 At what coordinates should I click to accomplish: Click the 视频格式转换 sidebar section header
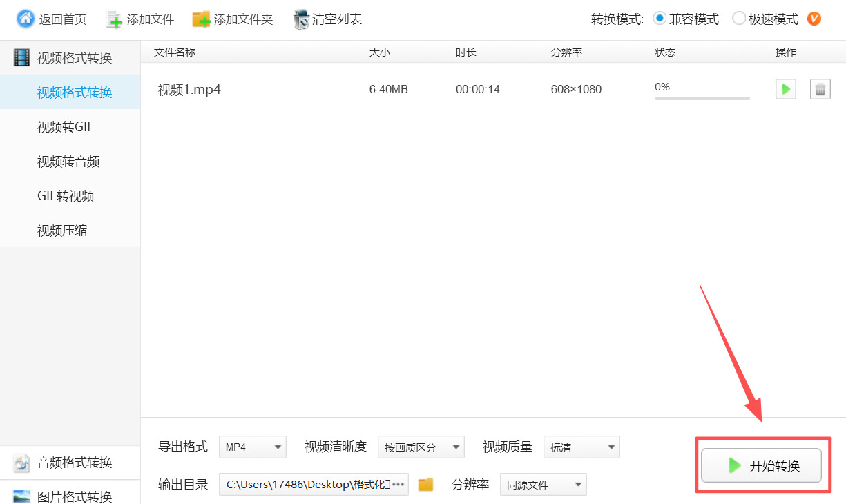tap(70, 58)
